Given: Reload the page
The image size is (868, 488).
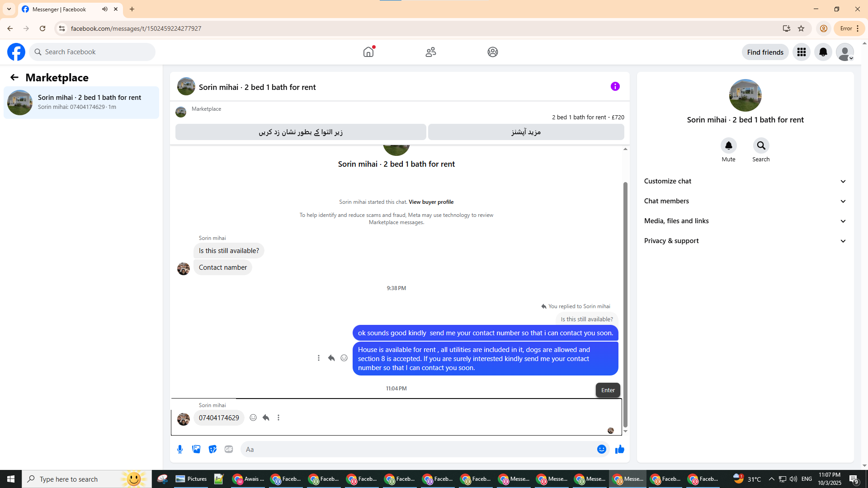Looking at the screenshot, I should pyautogui.click(x=42, y=28).
